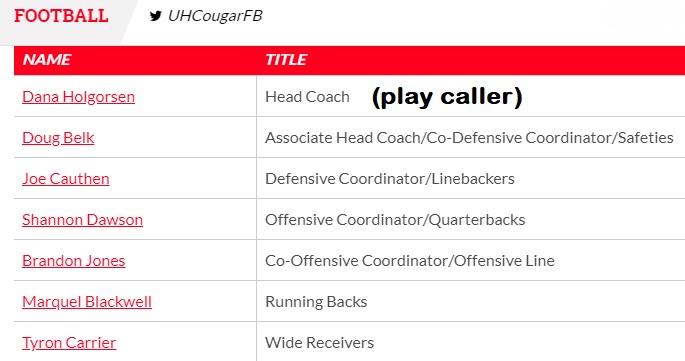Select the Defensive Coordinator/Linebackers title text
The image size is (685, 361).
click(x=390, y=179)
